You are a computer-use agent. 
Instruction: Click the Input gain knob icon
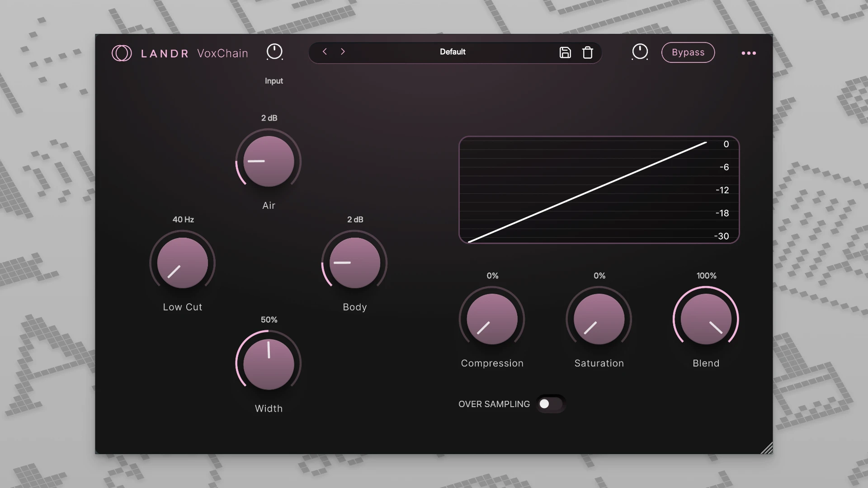pos(274,52)
